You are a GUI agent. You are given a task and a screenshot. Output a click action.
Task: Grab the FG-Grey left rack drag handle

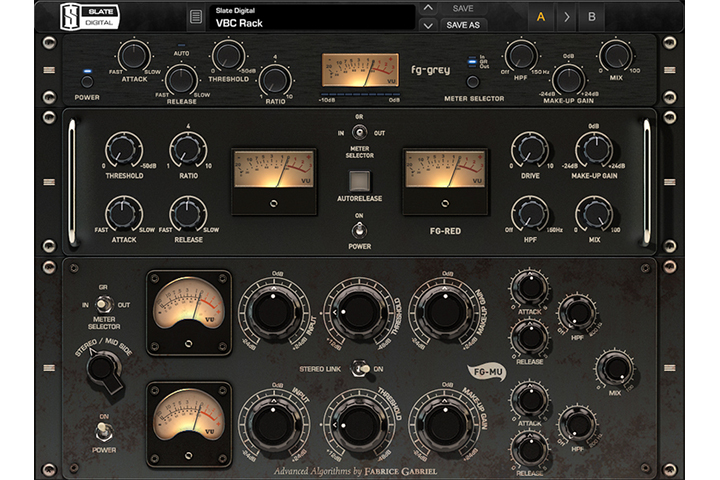49,70
